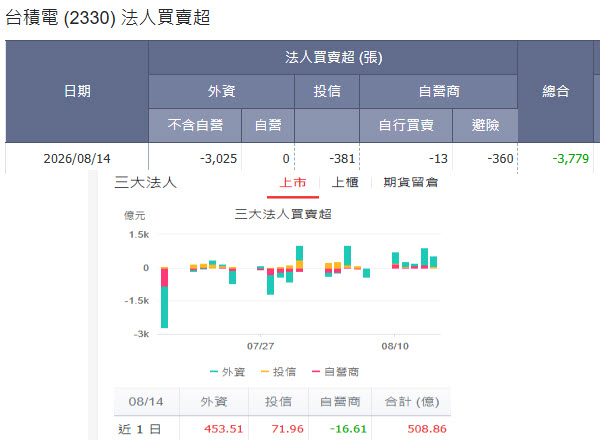
Task: Select the 自營商 value -16.61
Action: pos(348,429)
